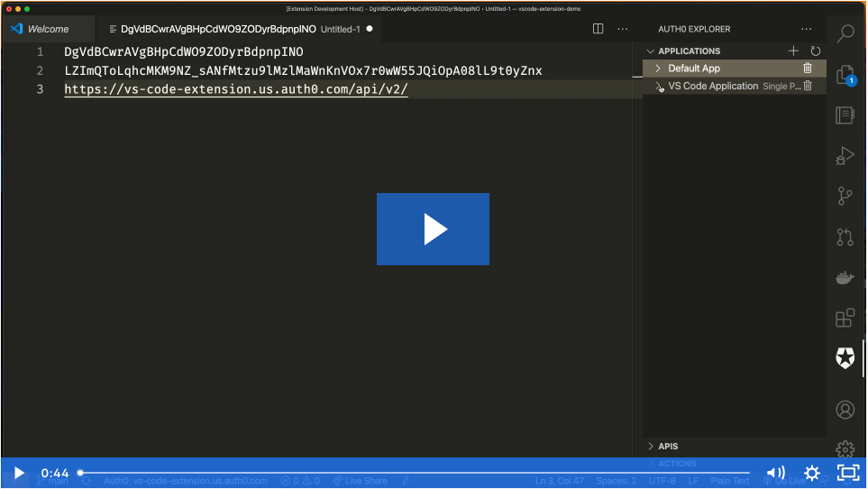
Task: Open the vs-code-extension.us.auth0.com/api/v2 link
Action: coord(236,89)
